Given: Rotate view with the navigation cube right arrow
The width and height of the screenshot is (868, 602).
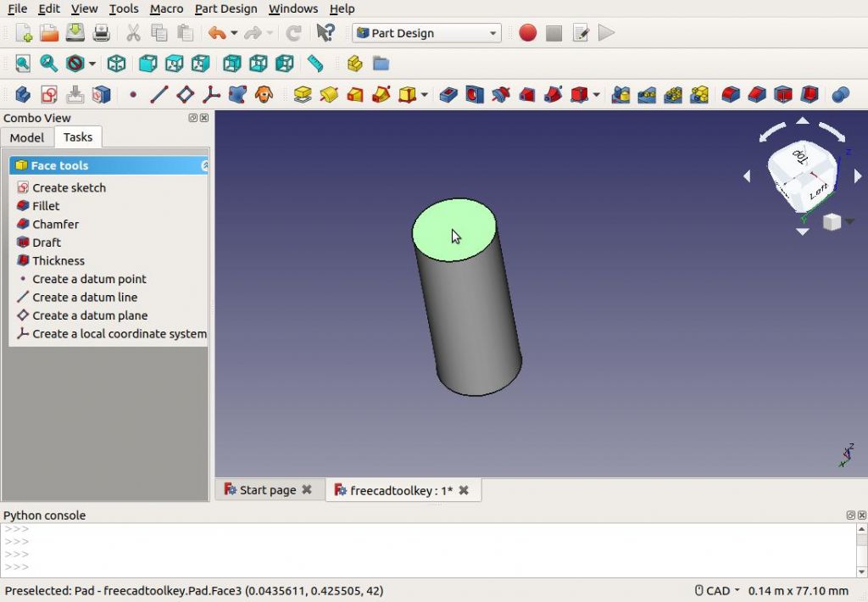Looking at the screenshot, I should coord(858,176).
